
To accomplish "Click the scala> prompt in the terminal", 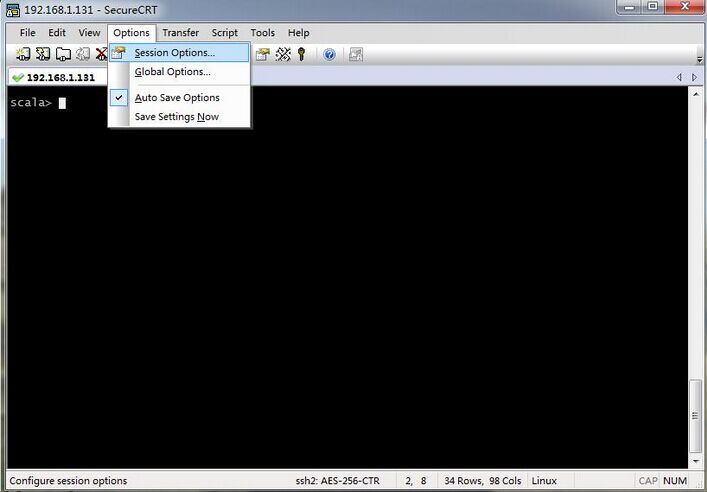I will [x=31, y=103].
